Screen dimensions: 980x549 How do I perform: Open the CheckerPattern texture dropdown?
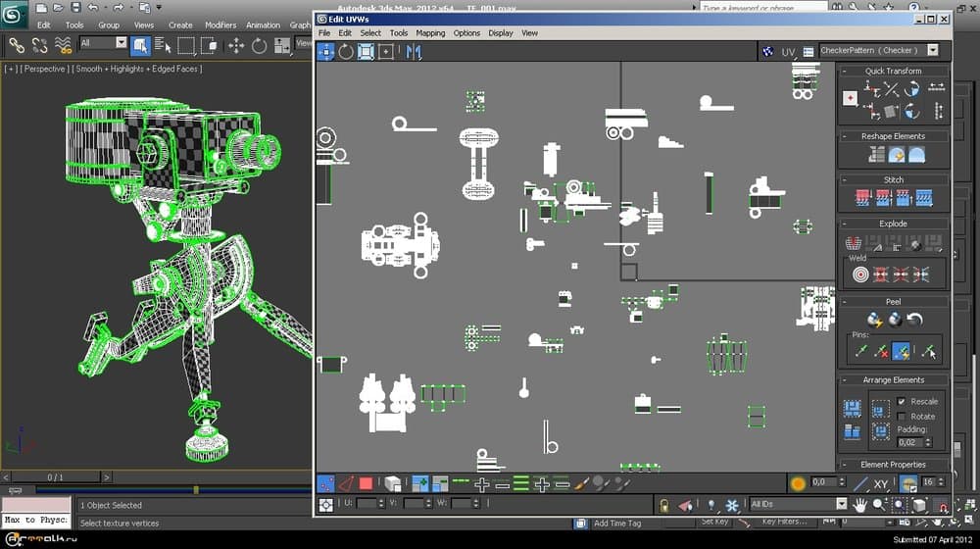932,50
